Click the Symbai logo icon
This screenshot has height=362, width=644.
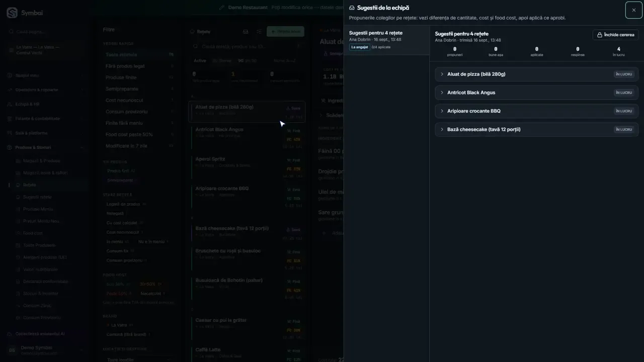click(x=12, y=13)
